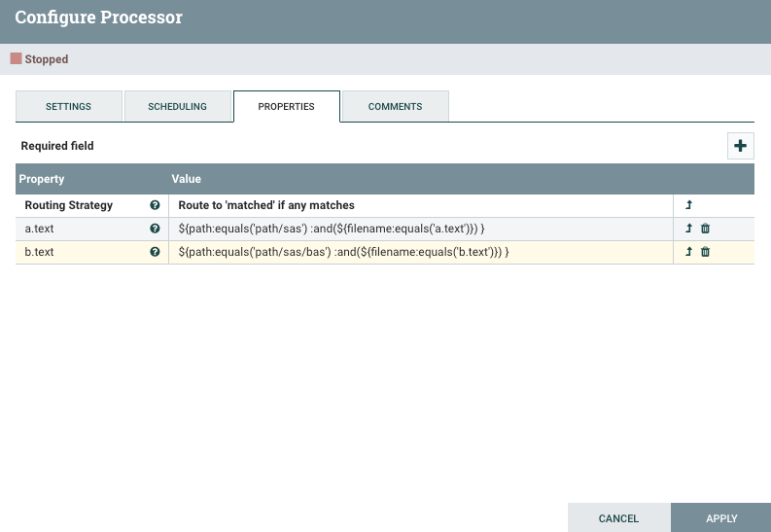Viewport: 771px width, 532px height.
Task: Delete the b.text property
Action: click(x=706, y=252)
